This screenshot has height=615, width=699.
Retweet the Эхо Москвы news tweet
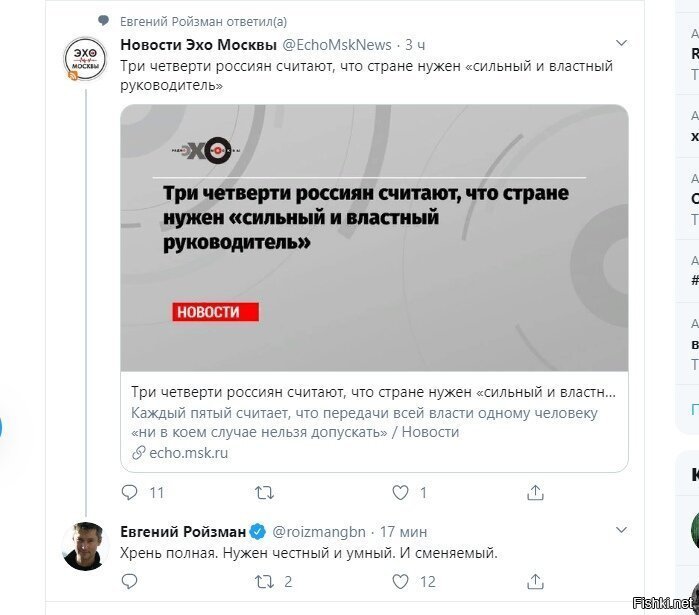pos(264,492)
